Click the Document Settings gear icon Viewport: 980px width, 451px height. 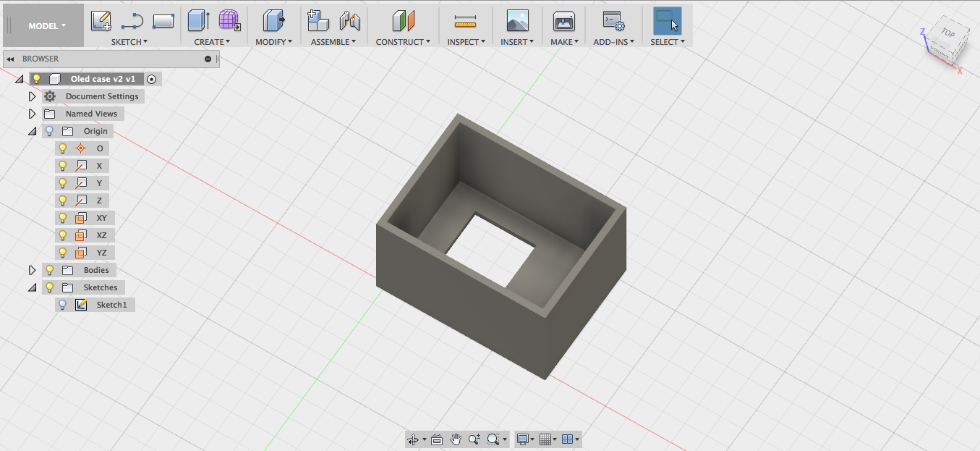(50, 96)
